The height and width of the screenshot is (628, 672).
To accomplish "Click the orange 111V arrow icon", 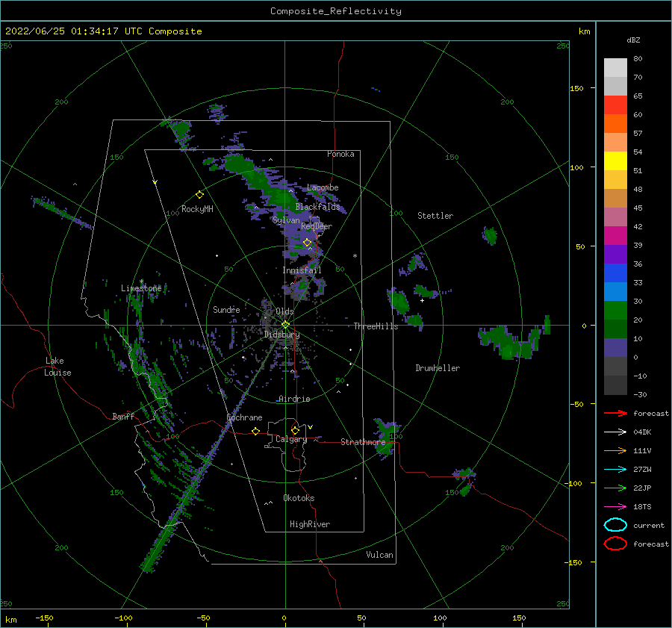I will click(x=615, y=450).
